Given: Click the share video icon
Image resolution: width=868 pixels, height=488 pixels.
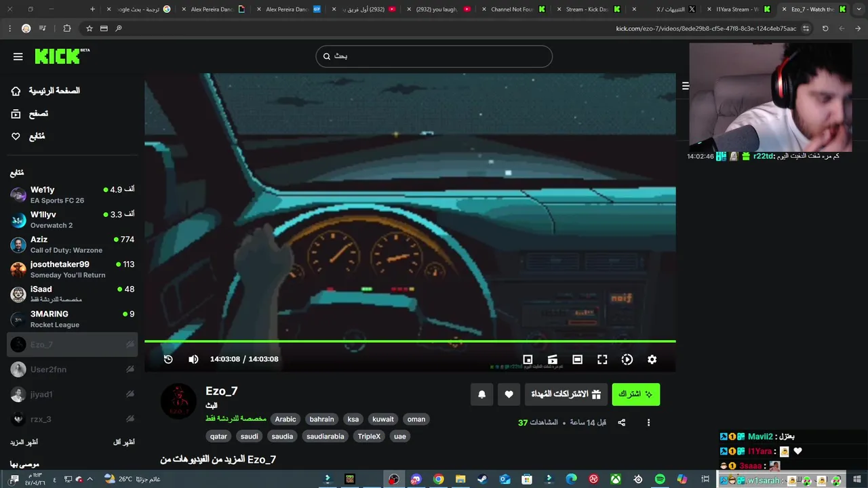Looking at the screenshot, I should coord(621,422).
